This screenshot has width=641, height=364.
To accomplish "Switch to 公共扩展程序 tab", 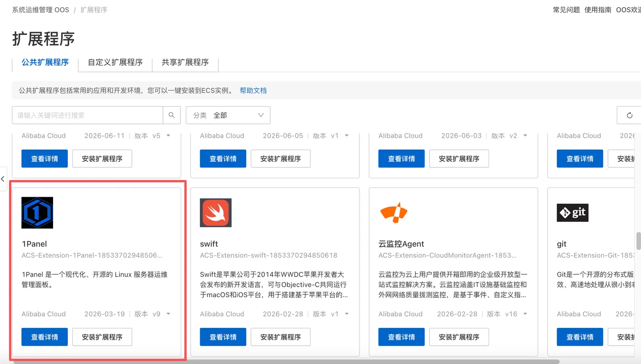I will click(x=45, y=62).
